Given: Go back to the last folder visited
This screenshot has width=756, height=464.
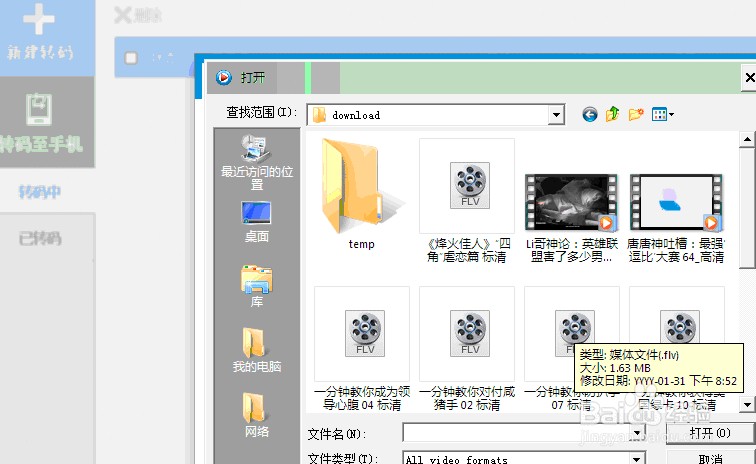Looking at the screenshot, I should pos(590,114).
